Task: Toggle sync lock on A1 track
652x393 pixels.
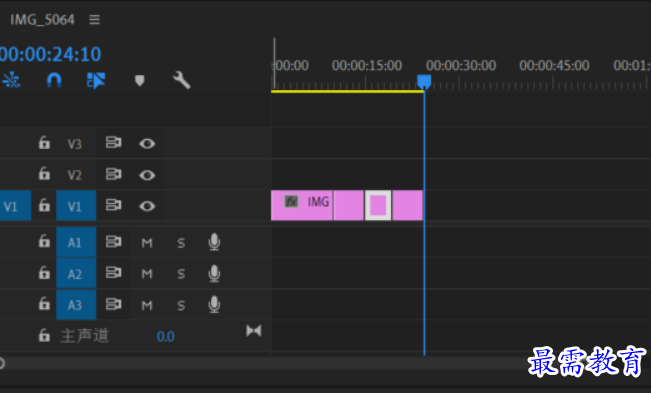Action: pos(113,242)
